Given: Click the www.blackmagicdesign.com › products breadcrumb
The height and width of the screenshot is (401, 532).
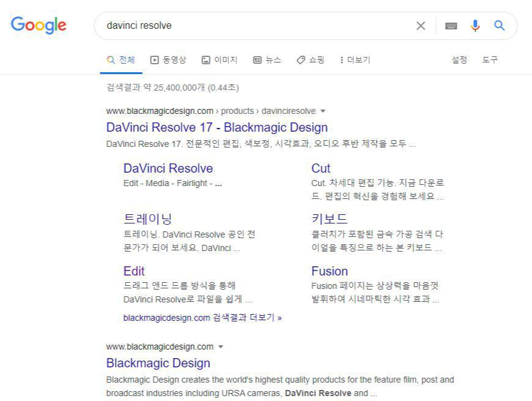Looking at the screenshot, I should [x=211, y=111].
